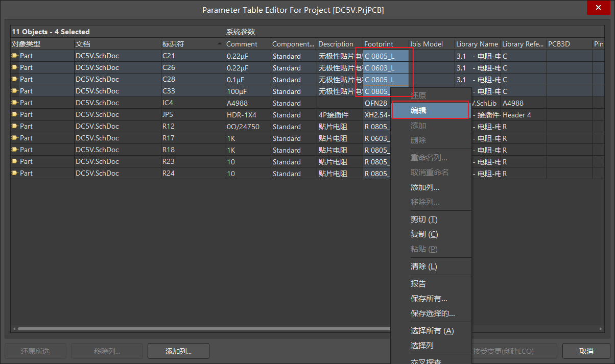The width and height of the screenshot is (615, 364).
Task: Click the Part icon in row C26
Action: point(15,67)
